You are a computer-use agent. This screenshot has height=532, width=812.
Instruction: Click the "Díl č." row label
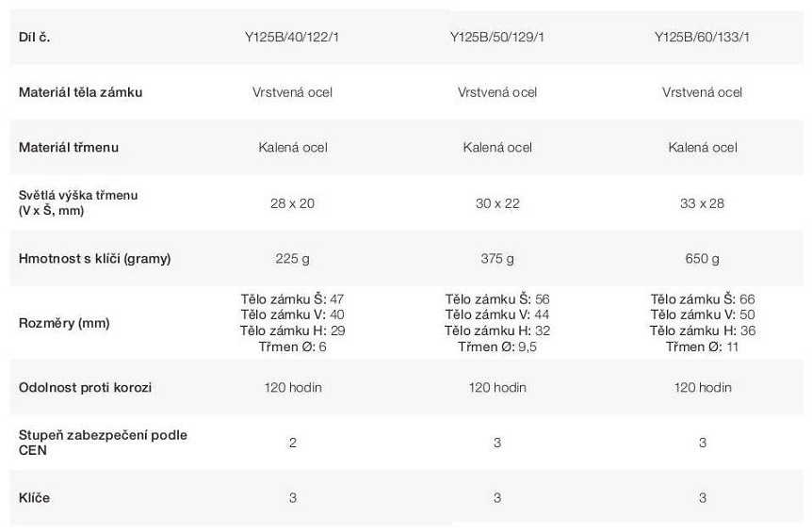tap(34, 38)
